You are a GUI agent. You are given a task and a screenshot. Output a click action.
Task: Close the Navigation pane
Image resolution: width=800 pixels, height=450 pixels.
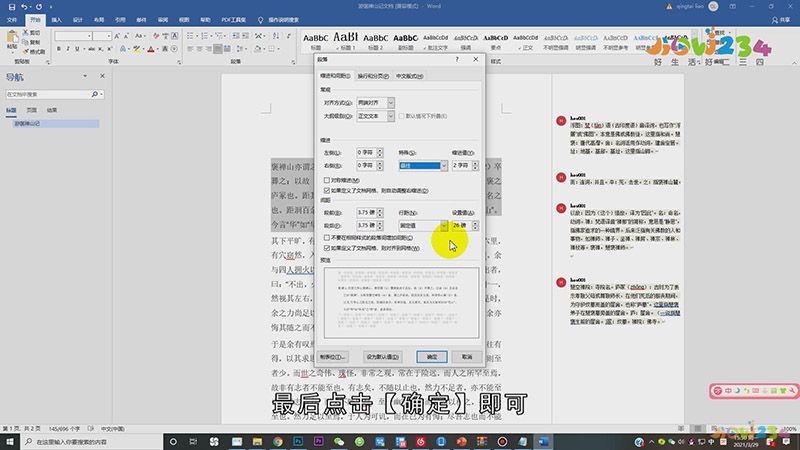pyautogui.click(x=102, y=76)
